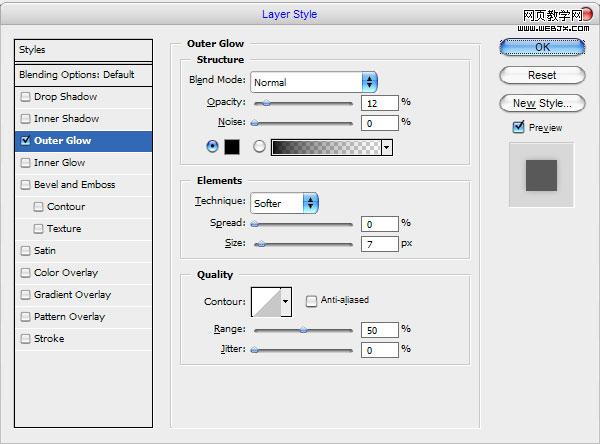
Task: Uncheck the Preview checkbox
Action: tap(518, 127)
